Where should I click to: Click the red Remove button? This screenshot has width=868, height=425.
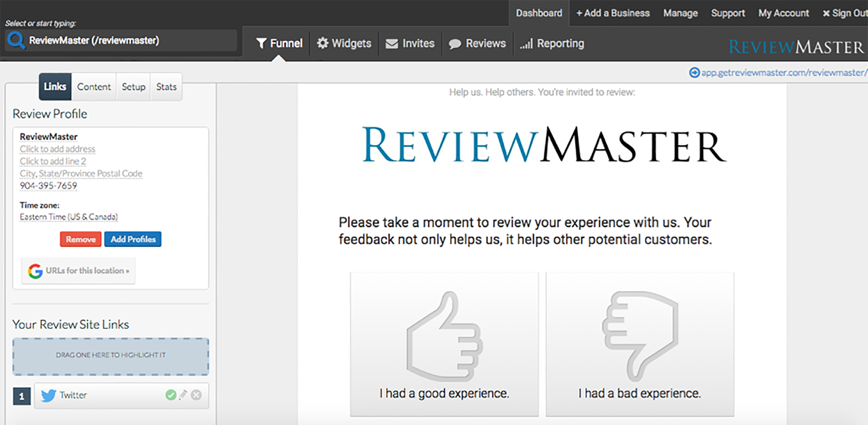tap(81, 239)
